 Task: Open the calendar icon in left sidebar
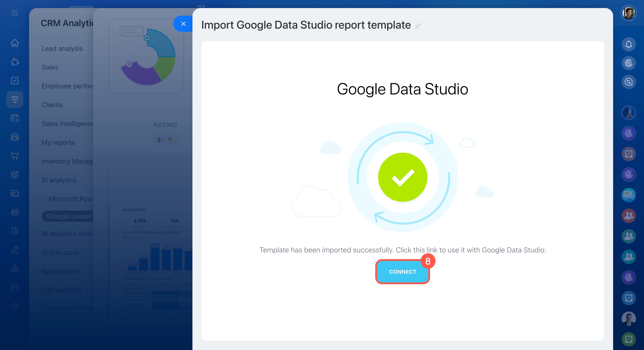(15, 118)
